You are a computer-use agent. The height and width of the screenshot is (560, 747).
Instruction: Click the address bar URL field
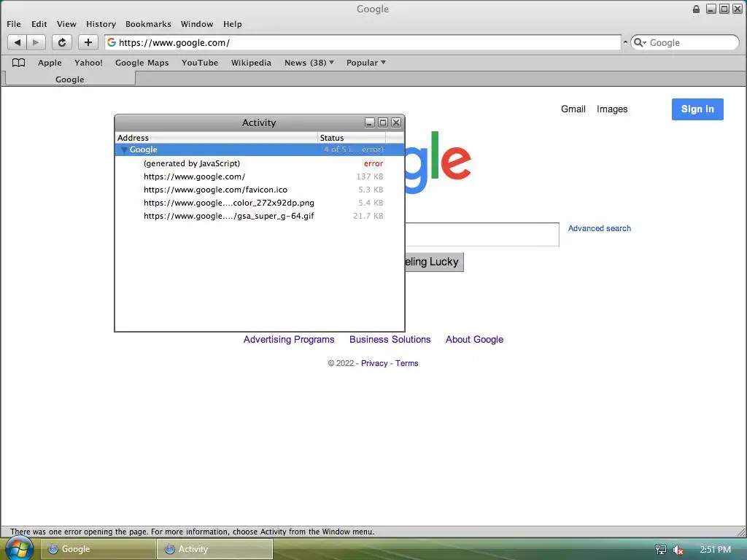click(x=362, y=42)
